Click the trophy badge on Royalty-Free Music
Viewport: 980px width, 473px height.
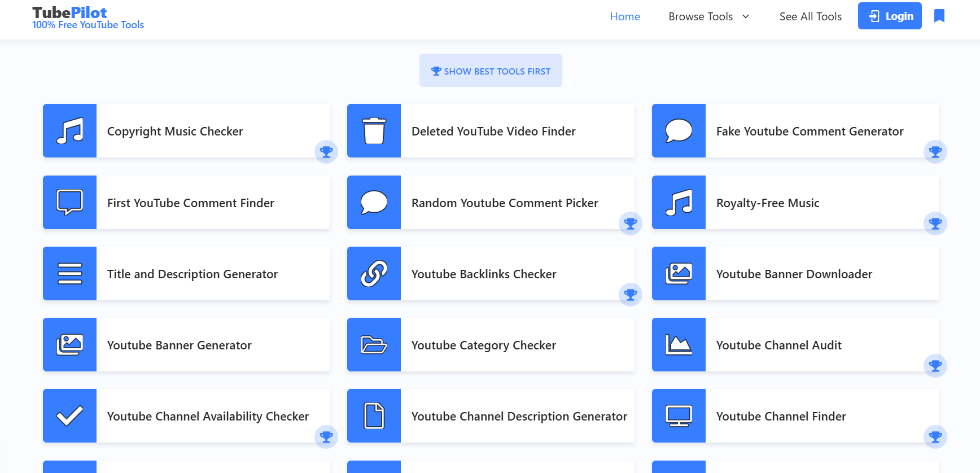[x=935, y=223]
